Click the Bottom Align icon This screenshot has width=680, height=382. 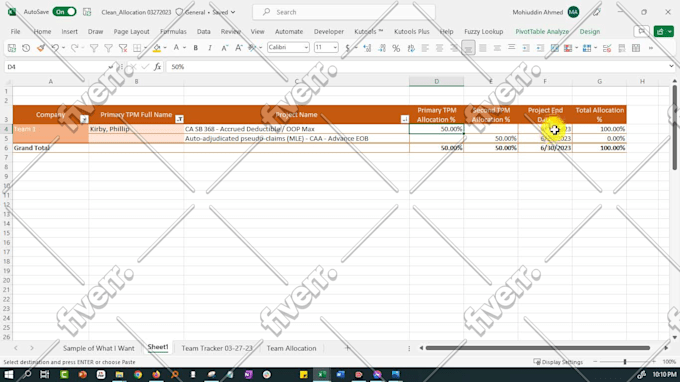pyautogui.click(x=468, y=48)
